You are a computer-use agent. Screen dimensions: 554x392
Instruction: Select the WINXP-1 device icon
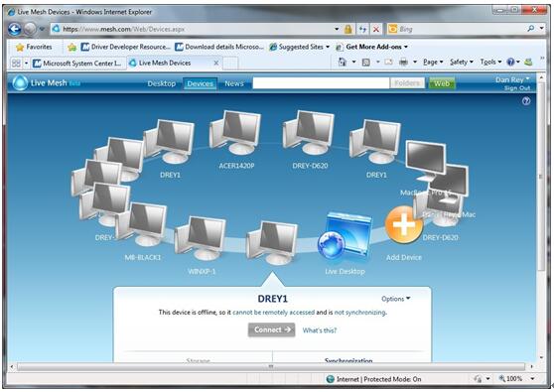coord(201,238)
